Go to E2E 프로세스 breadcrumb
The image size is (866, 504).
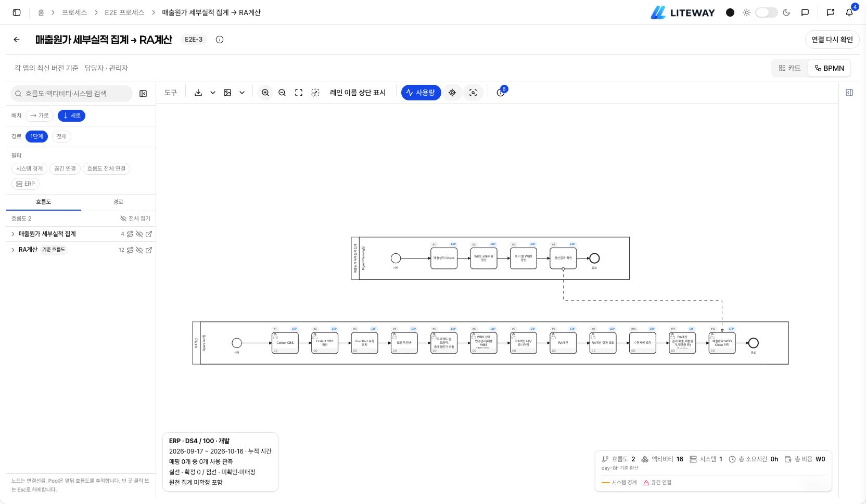click(124, 12)
